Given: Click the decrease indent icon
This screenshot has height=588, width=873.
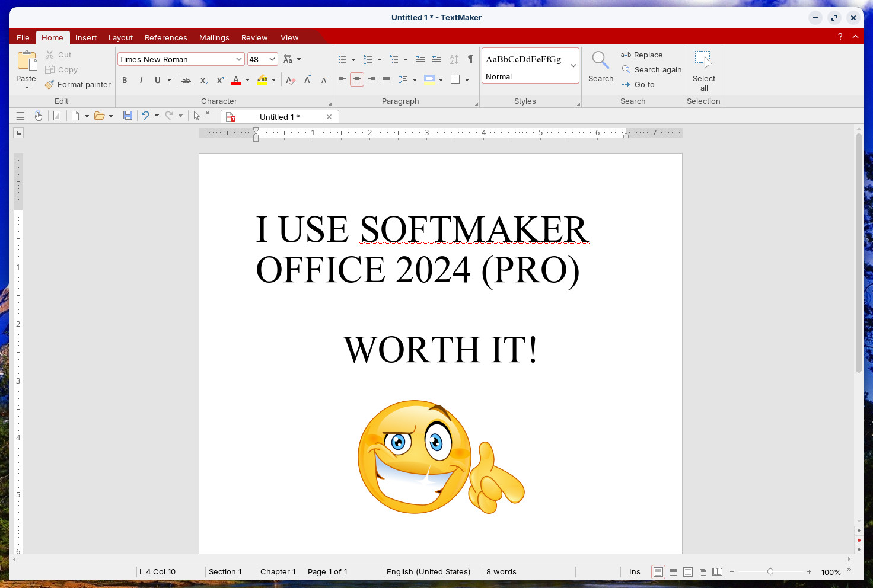Looking at the screenshot, I should point(436,59).
